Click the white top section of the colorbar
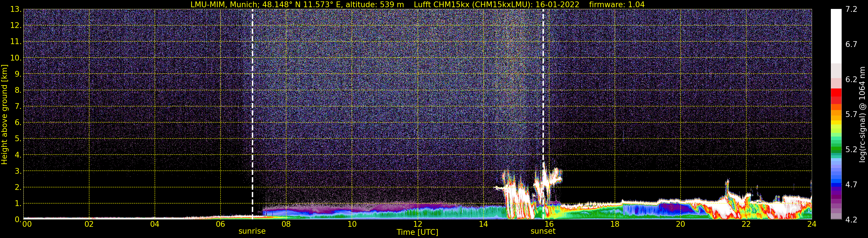 (x=836, y=36)
